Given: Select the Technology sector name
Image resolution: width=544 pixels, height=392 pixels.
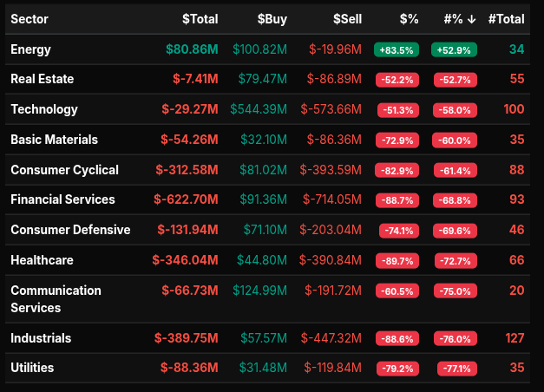Looking at the screenshot, I should [x=44, y=109].
